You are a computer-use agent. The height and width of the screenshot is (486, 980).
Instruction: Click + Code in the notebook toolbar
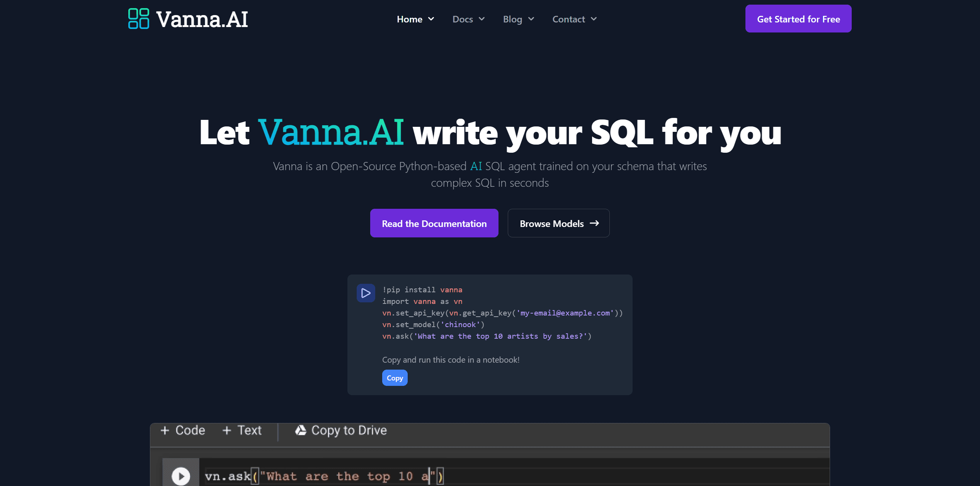click(x=183, y=430)
